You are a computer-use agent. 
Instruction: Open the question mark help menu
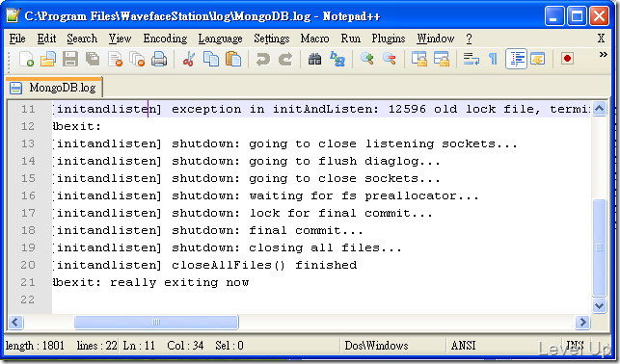click(x=469, y=39)
